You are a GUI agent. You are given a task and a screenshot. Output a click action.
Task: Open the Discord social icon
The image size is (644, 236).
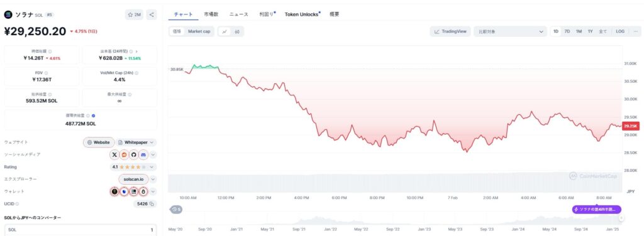click(143, 154)
